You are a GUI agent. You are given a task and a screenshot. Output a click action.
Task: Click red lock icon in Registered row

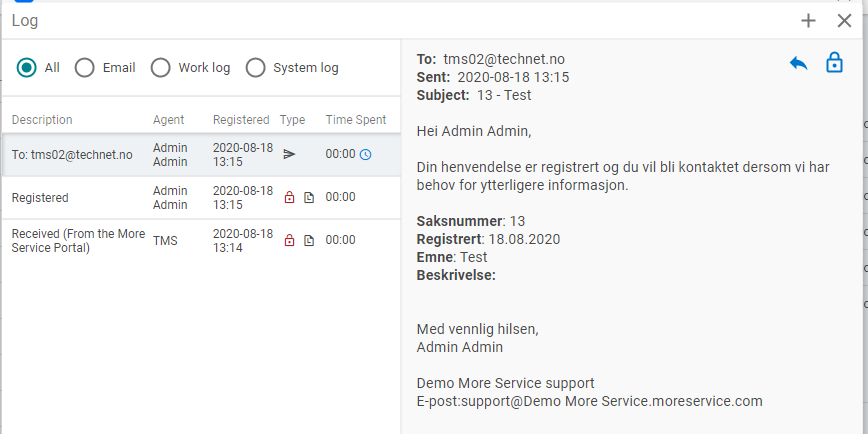click(289, 197)
